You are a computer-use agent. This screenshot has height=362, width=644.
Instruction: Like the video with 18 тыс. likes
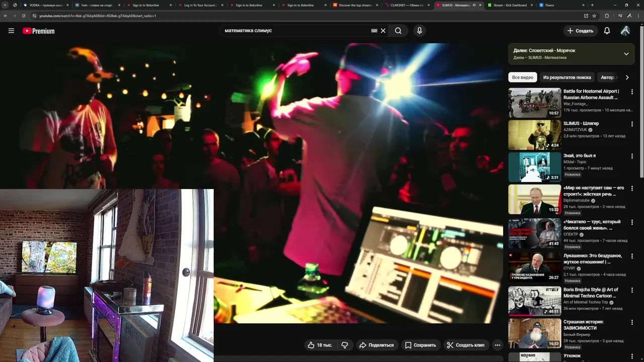coord(320,345)
